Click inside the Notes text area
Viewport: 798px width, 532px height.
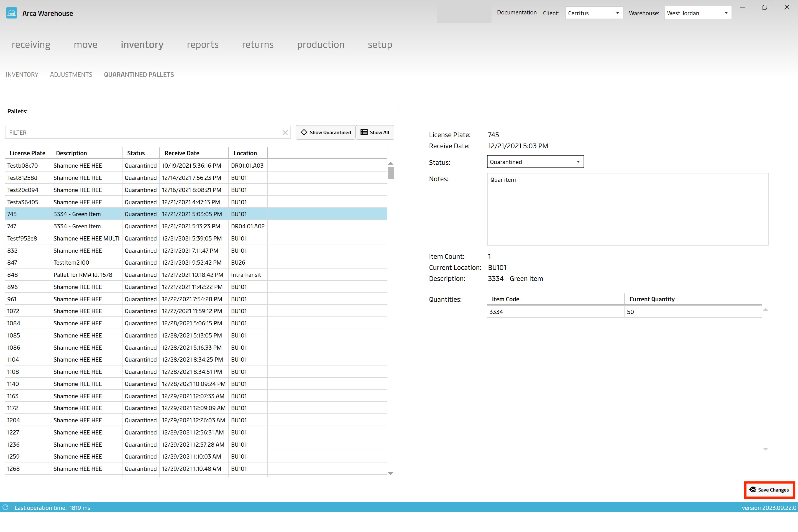(628, 209)
